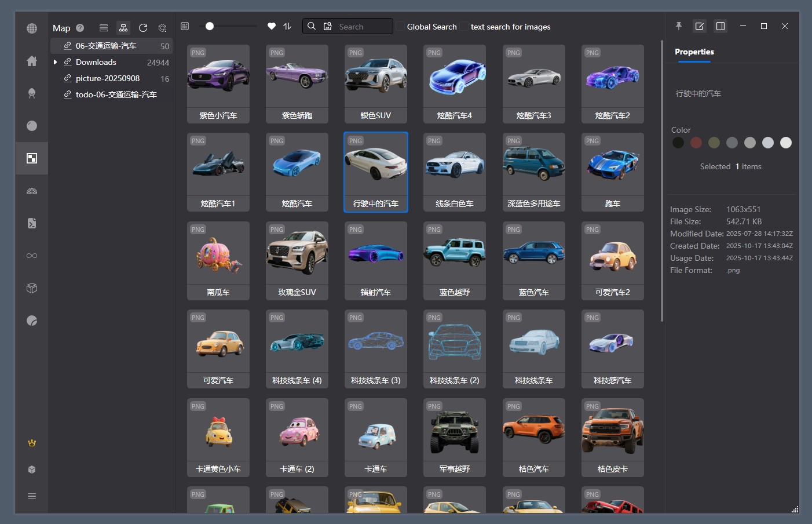The image size is (812, 524).
Task: Expand the Downloads folder tree arrow
Action: (55, 62)
